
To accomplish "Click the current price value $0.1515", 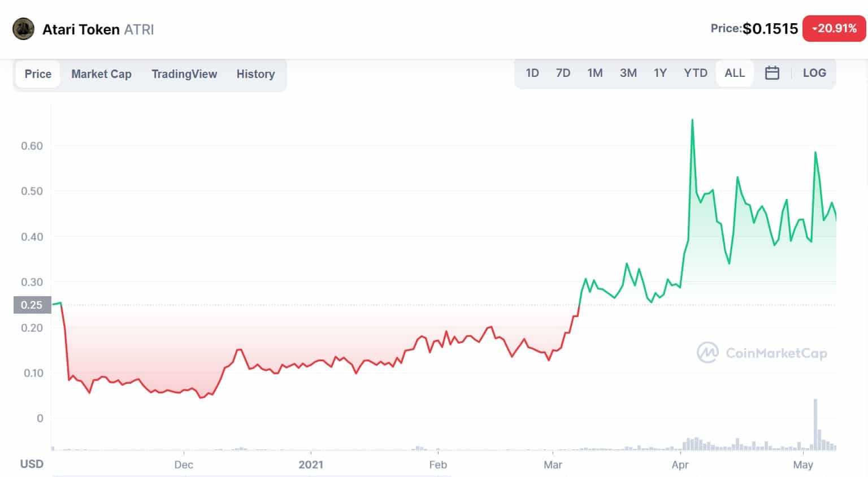I will coord(770,28).
